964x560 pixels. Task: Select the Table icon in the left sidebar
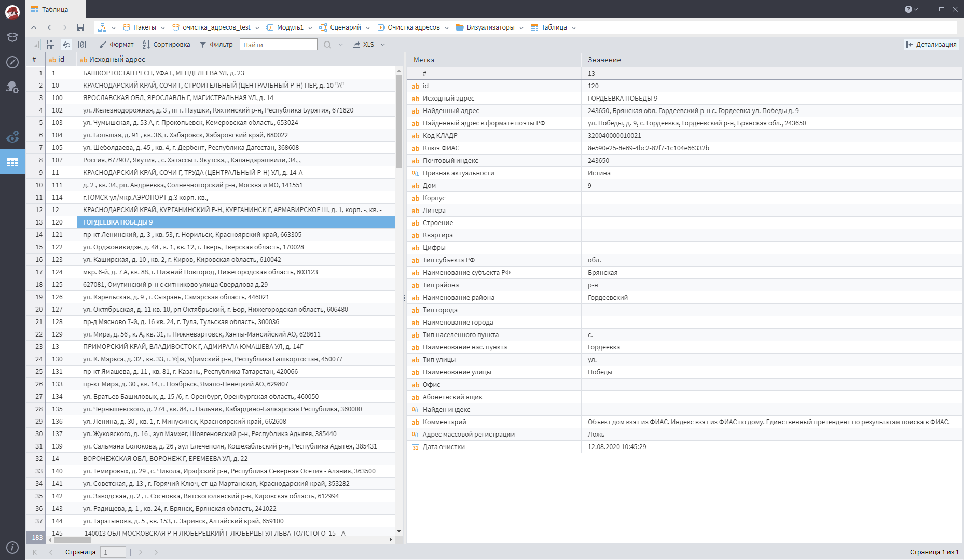pos(12,162)
